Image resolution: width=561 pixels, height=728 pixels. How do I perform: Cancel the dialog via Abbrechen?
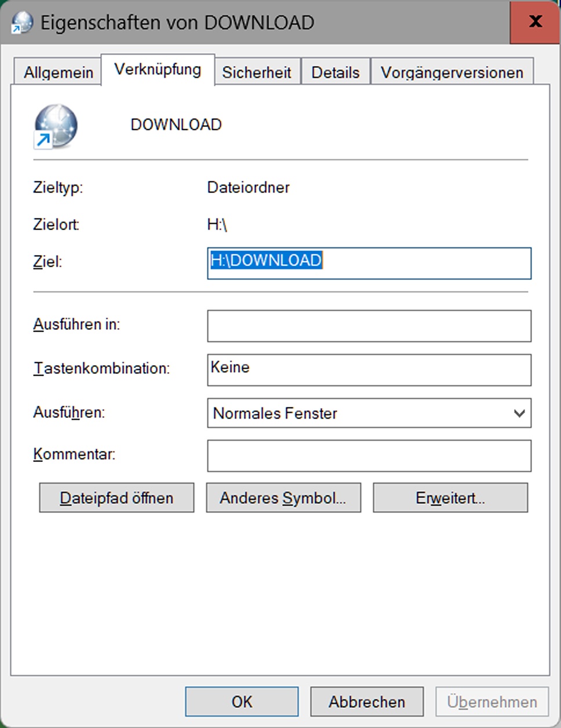[x=366, y=701]
